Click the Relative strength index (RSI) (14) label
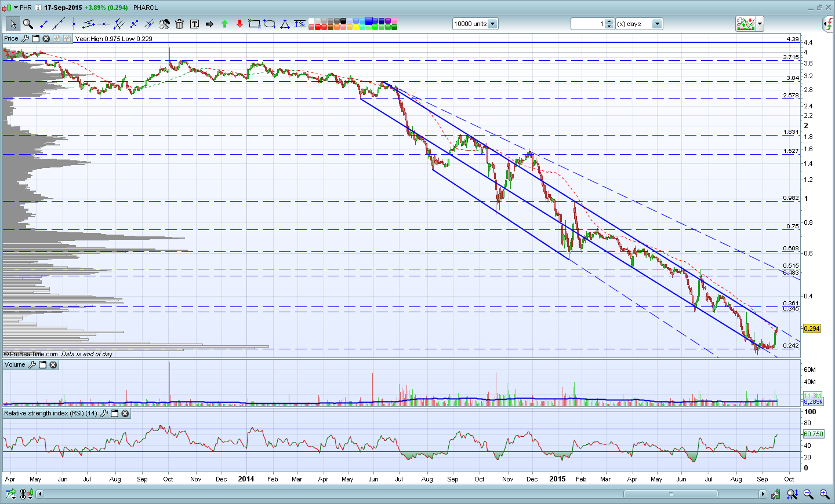This screenshot has height=504, width=835. point(51,414)
